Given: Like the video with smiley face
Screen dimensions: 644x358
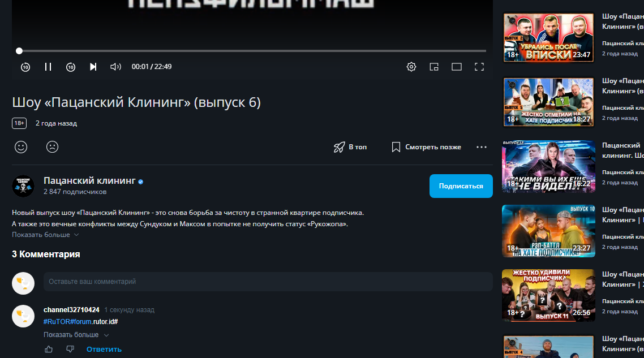Looking at the screenshot, I should [x=21, y=147].
